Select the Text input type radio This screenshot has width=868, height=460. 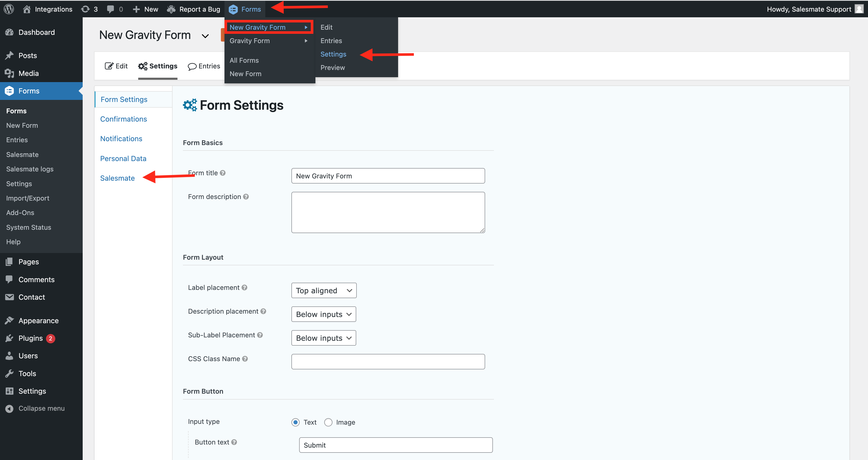(x=296, y=422)
